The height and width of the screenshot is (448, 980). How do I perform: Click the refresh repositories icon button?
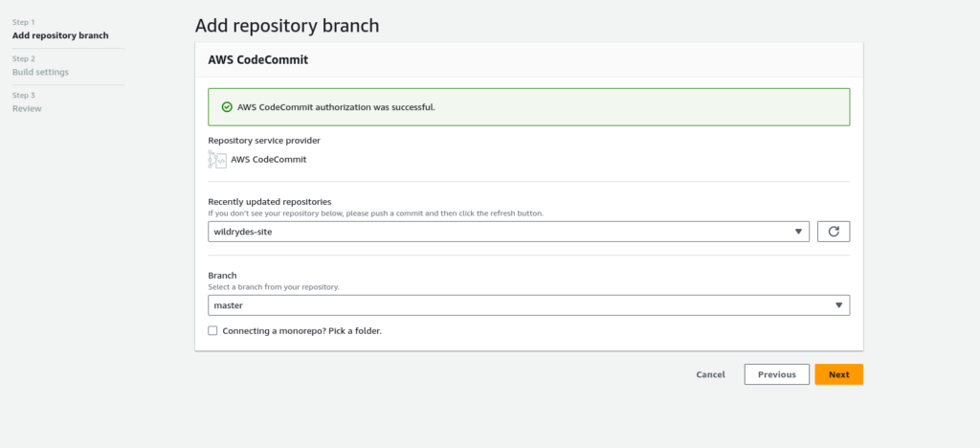pyautogui.click(x=834, y=232)
